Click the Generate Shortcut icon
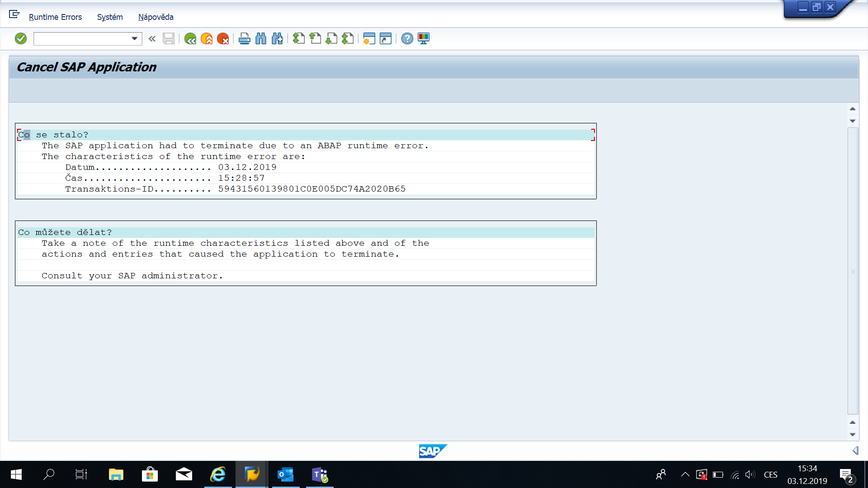This screenshot has height=488, width=868. pos(386,39)
